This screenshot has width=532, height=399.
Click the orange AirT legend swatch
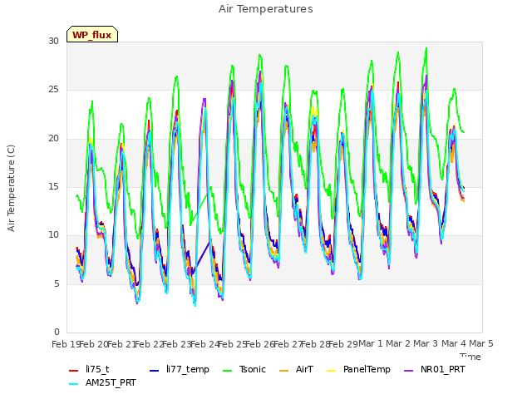[284, 370]
